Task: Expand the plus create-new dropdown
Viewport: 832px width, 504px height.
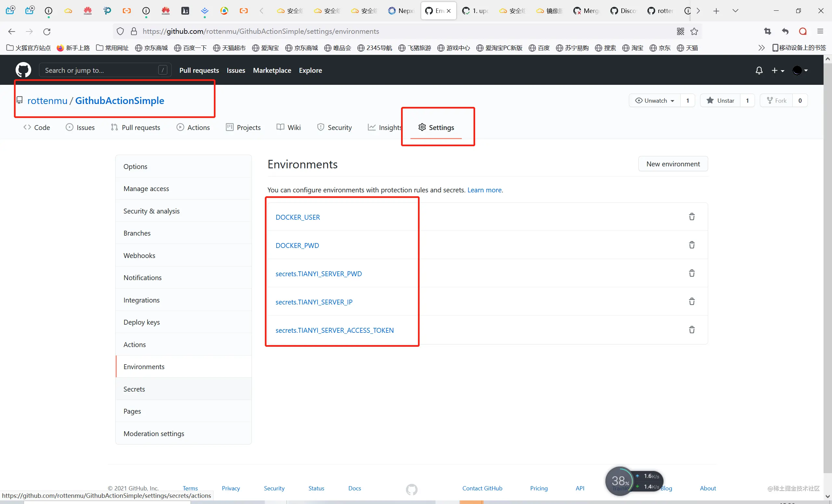Action: [x=778, y=70]
